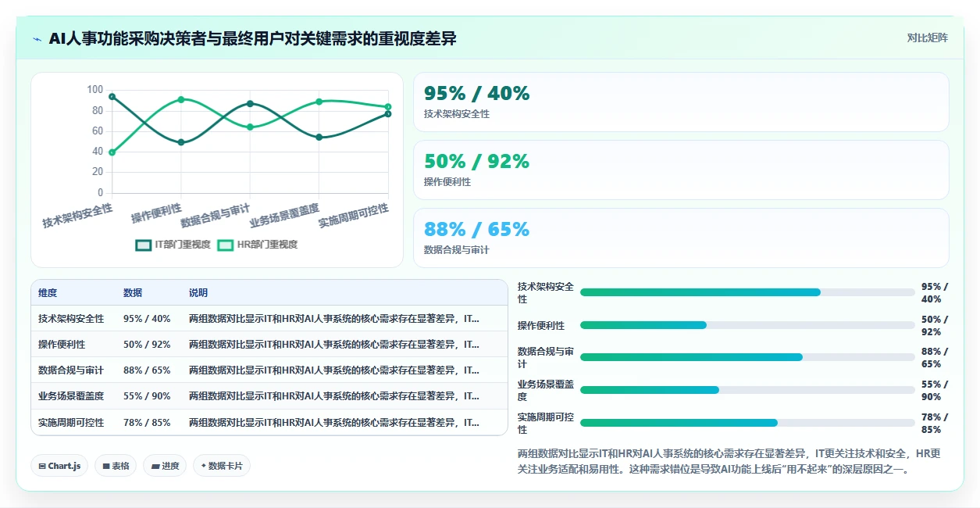Viewport: 980px width, 508px height.
Task: Click table cell 实施周期可控性
Action: pos(71,422)
